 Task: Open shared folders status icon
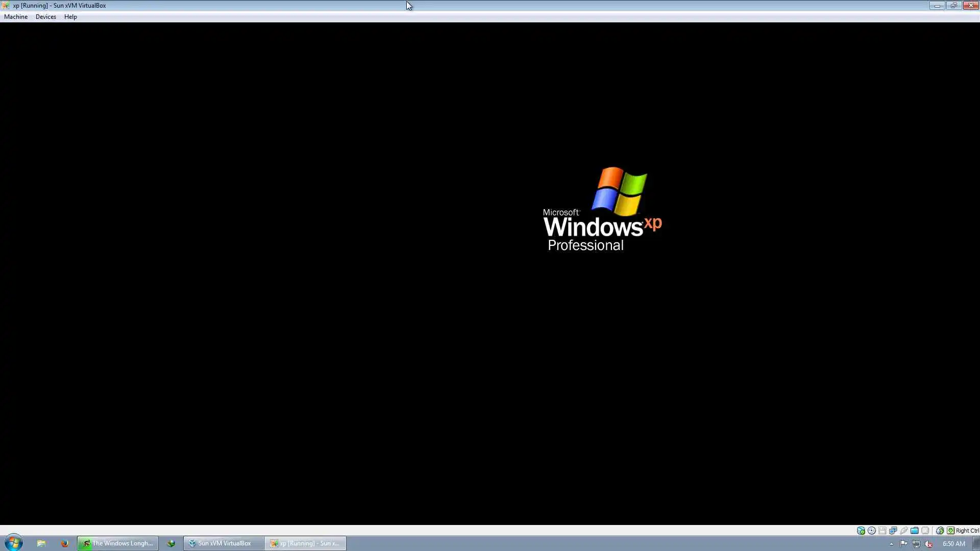coord(914,531)
